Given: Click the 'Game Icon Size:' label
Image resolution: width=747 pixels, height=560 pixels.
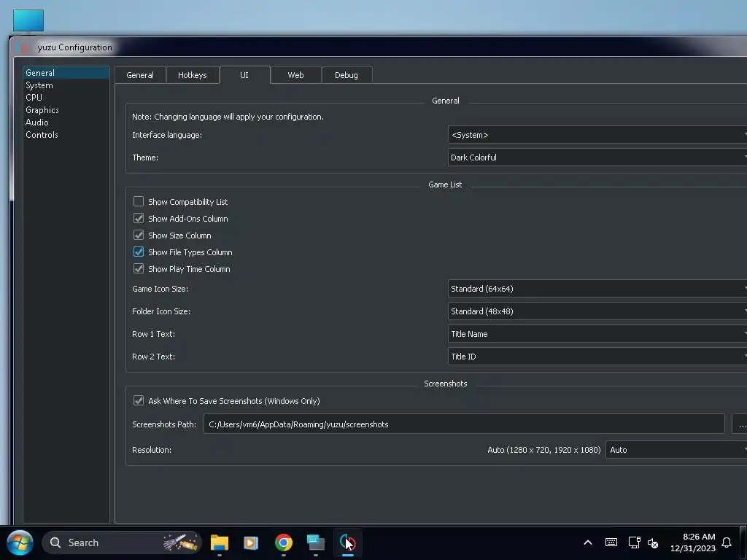Looking at the screenshot, I should coord(160,289).
